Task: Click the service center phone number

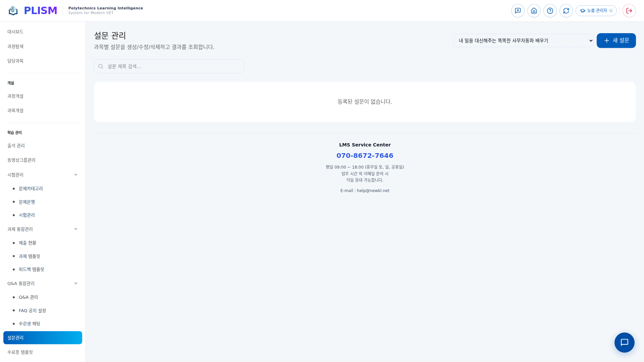Action: (x=365, y=156)
